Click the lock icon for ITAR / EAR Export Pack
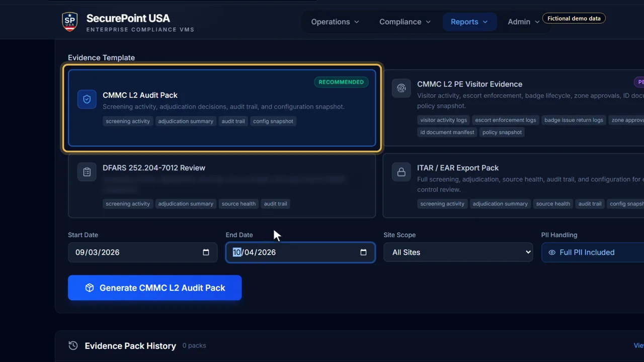 tap(401, 172)
